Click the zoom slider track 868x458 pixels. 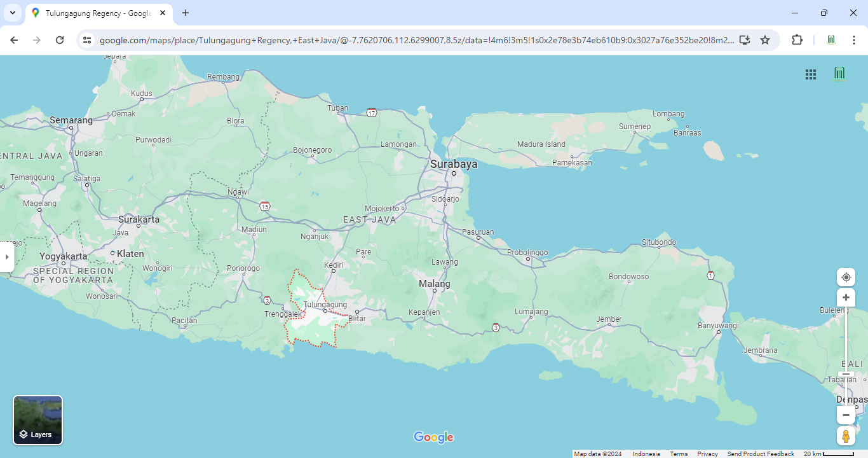coord(846,356)
